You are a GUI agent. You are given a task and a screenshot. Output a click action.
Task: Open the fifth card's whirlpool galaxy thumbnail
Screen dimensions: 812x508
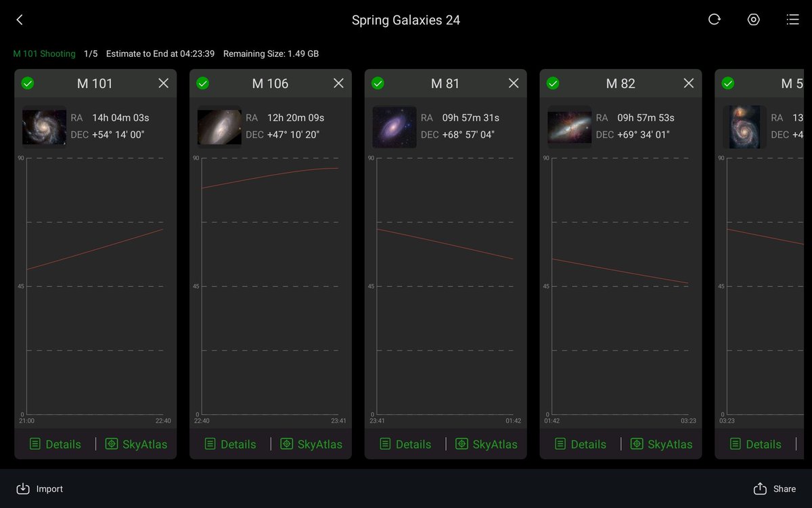(x=744, y=127)
